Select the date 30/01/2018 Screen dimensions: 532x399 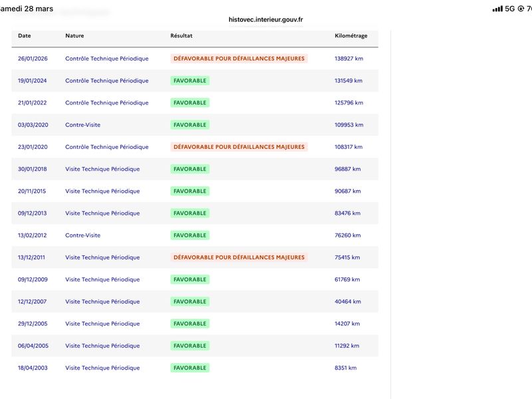pyautogui.click(x=32, y=169)
